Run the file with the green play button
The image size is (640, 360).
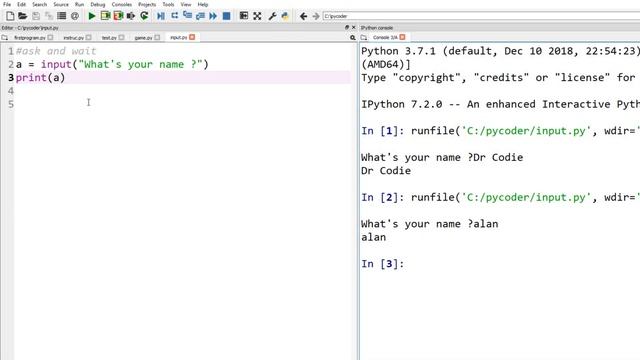pos(92,16)
